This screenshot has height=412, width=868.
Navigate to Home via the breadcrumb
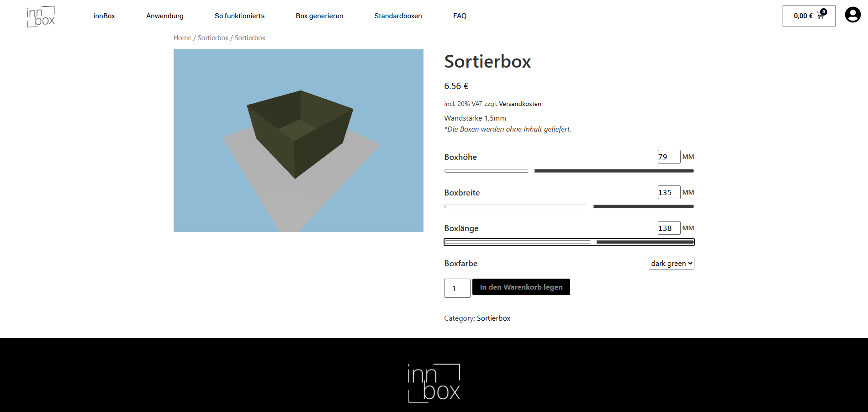tap(182, 37)
